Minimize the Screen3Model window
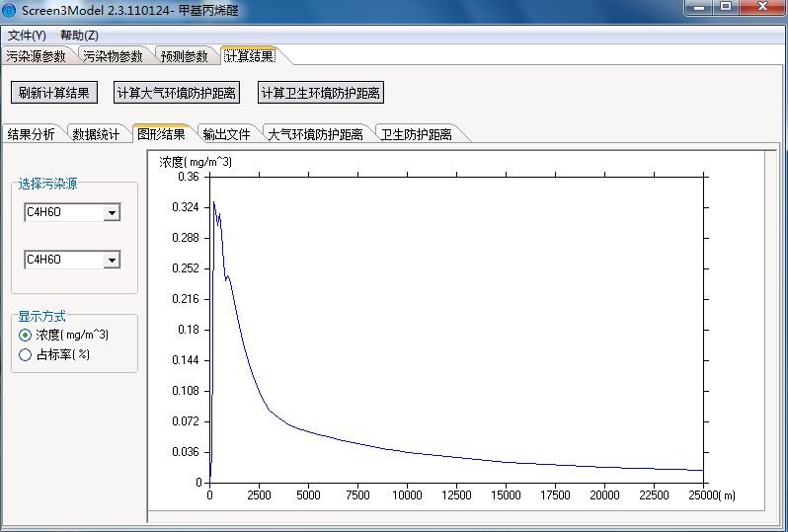Viewport: 788px width, 532px height. (x=698, y=7)
